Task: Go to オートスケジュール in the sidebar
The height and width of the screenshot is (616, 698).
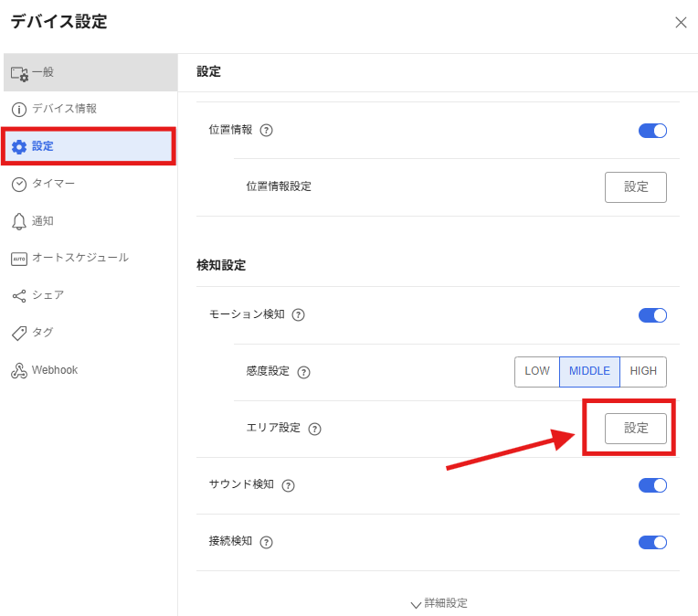Action: click(79, 258)
